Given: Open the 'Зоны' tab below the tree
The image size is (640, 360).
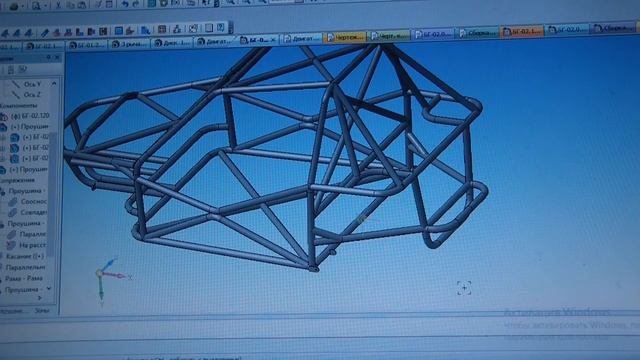Looking at the screenshot, I should pos(42,311).
